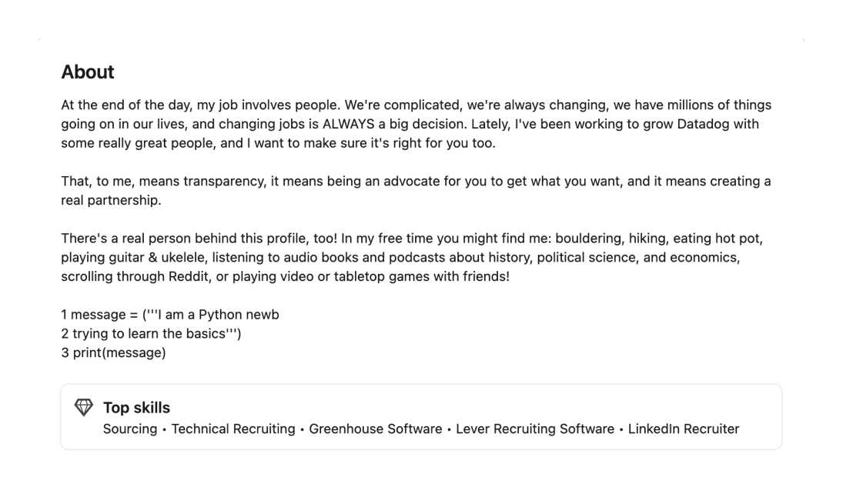Screen dimensions: 843x504
Task: Click the "3 print(message)" line
Action: tap(113, 353)
